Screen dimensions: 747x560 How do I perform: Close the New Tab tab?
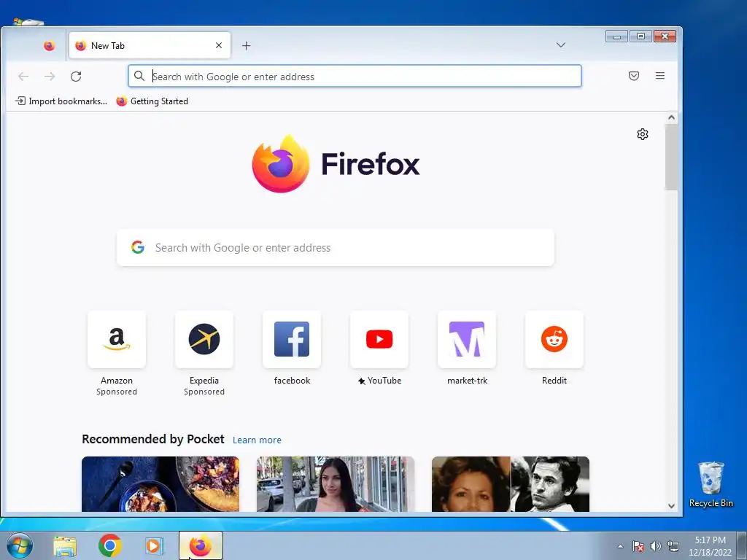coord(219,45)
